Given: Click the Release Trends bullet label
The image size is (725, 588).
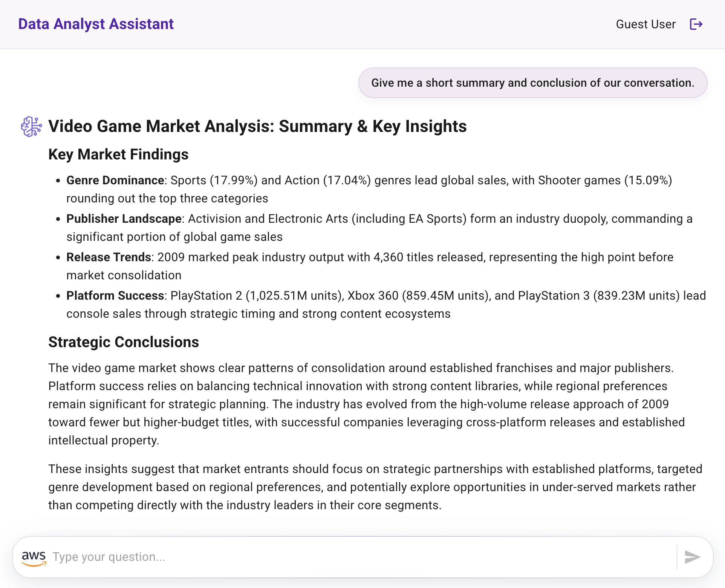Looking at the screenshot, I should point(109,257).
